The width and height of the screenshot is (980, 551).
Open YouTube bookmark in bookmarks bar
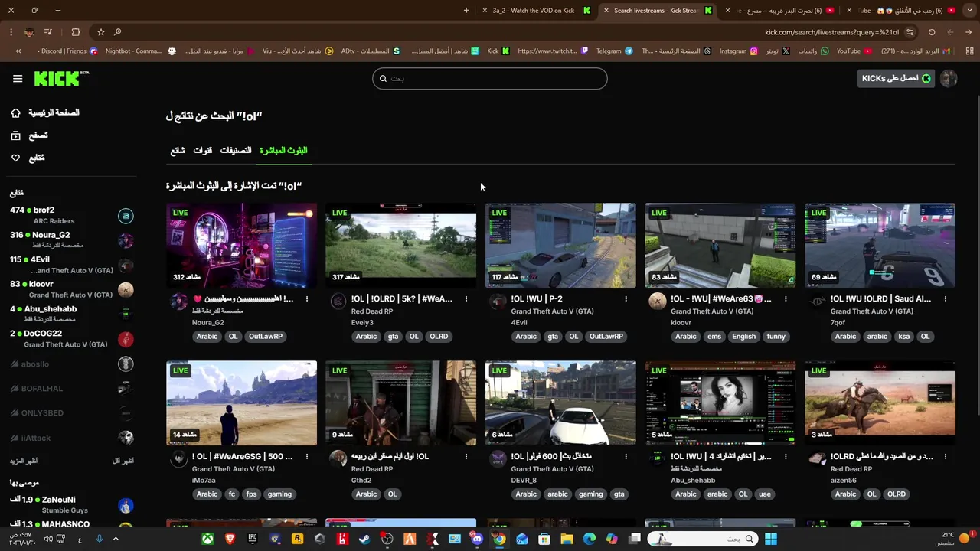854,51
